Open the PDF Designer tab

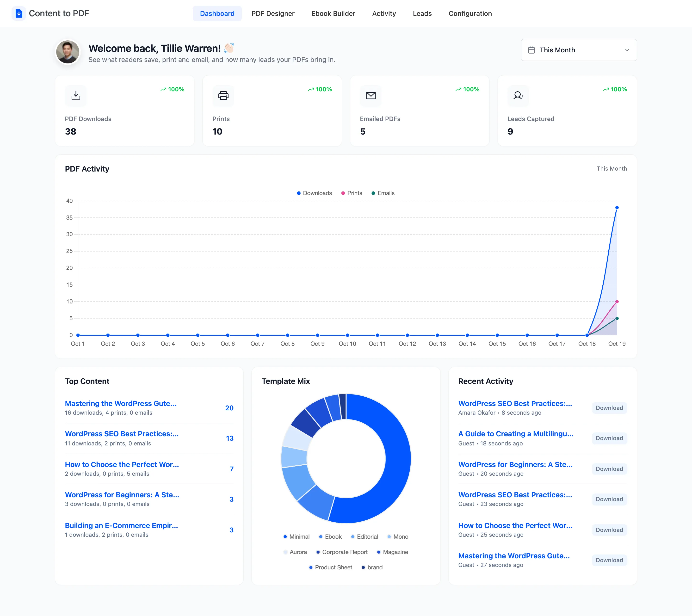point(273,13)
